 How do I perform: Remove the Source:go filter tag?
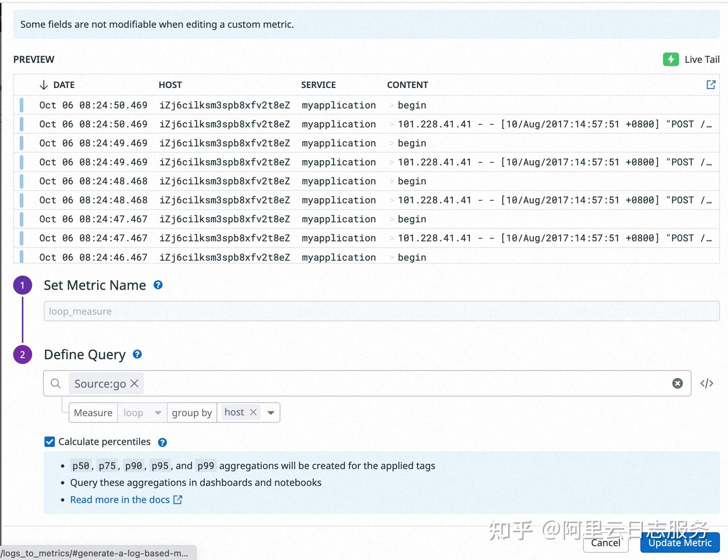coord(134,384)
